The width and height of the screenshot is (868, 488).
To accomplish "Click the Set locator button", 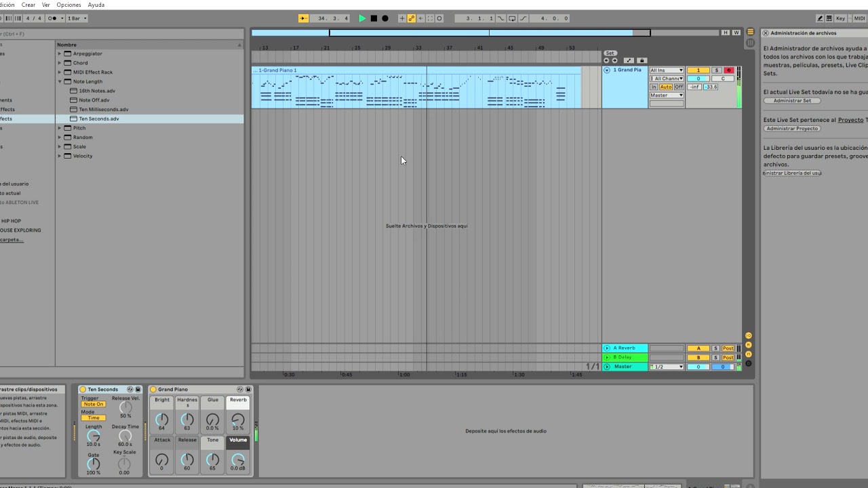I will click(610, 53).
